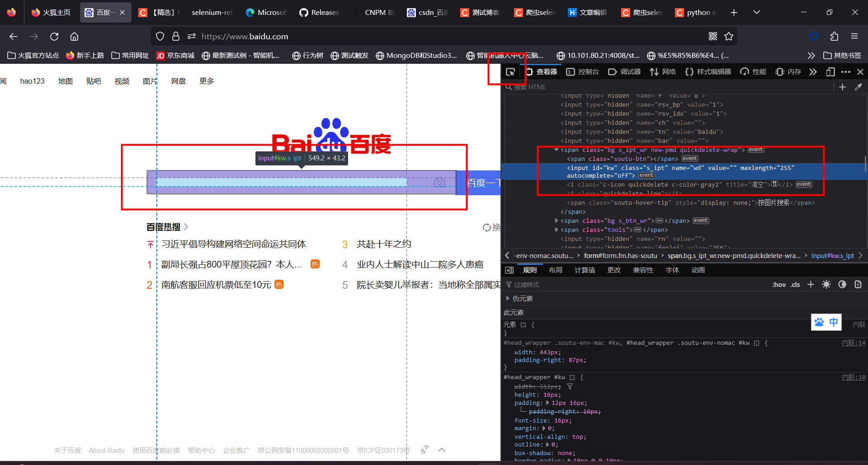868x465 pixels.
Task: Open the 内存 memory panel
Action: [x=788, y=72]
